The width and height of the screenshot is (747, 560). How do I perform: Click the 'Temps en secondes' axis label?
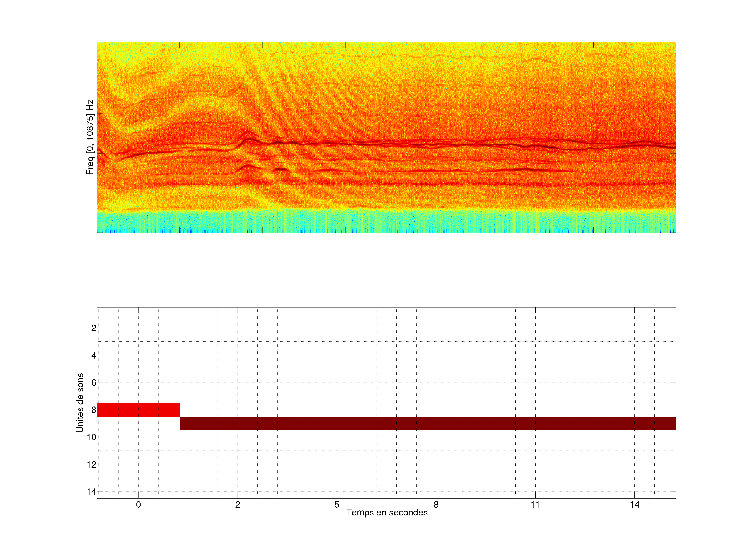[387, 512]
